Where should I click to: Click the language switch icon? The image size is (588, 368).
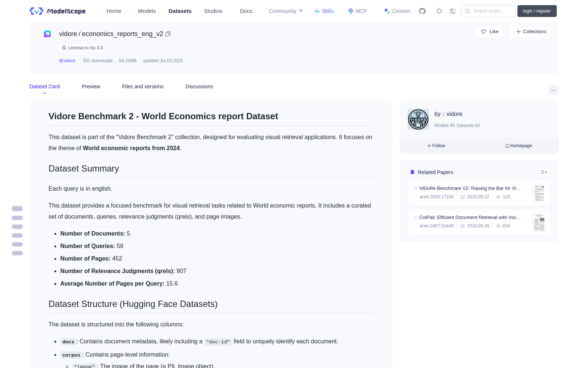tap(452, 11)
